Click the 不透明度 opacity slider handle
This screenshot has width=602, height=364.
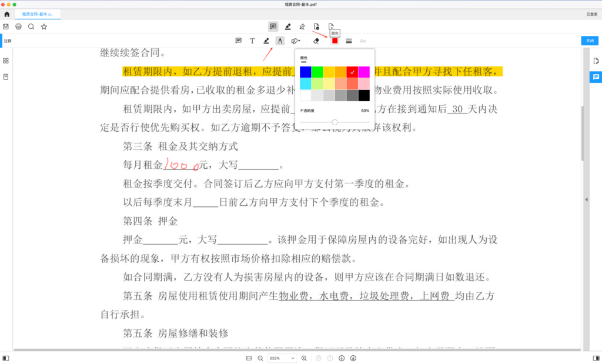coord(335,122)
